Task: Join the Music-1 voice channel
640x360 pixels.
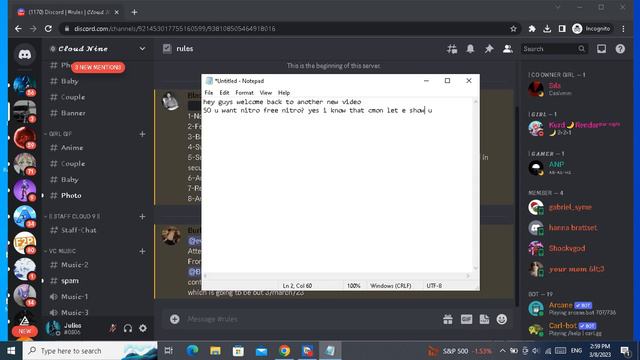Action: (x=74, y=297)
